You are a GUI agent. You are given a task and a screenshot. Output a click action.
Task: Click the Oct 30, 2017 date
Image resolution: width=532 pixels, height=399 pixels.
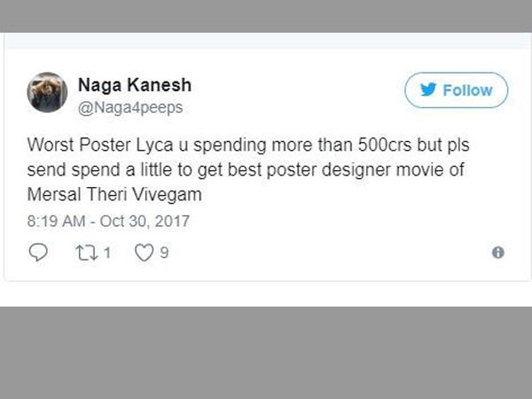(x=147, y=220)
